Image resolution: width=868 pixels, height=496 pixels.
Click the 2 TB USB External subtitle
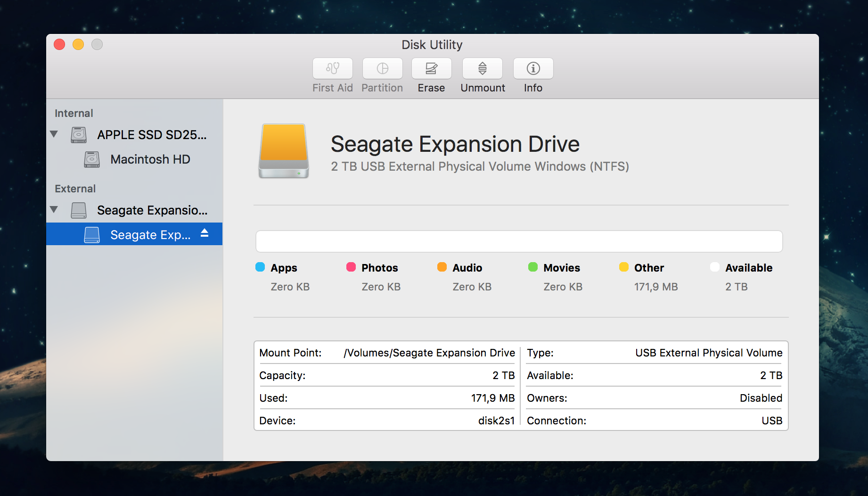point(480,166)
